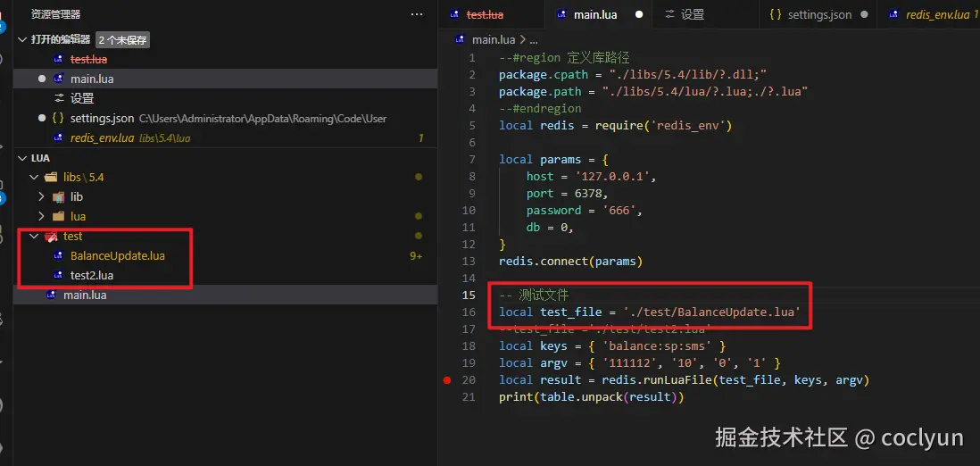
Task: Collapse the 打开的编辑器 section
Action: coord(22,39)
